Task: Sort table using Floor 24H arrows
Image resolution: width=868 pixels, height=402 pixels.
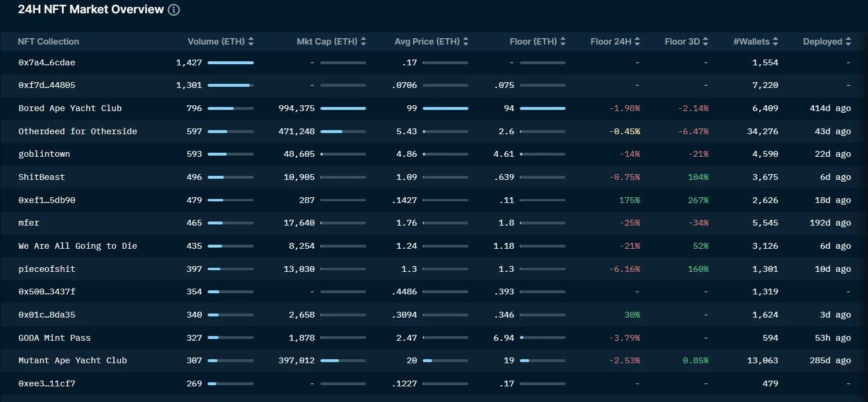Action: (637, 42)
